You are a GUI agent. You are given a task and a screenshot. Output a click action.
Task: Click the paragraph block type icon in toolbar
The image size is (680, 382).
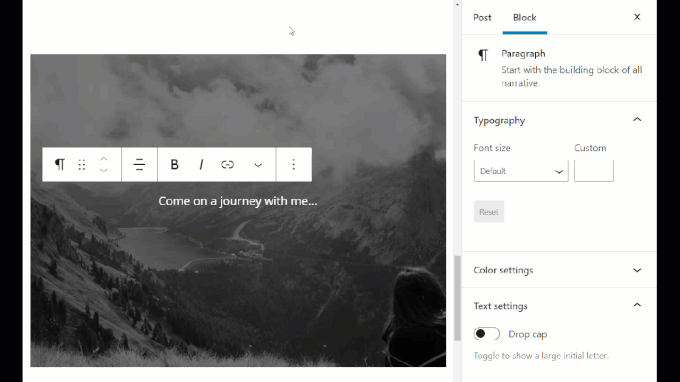[x=60, y=164]
